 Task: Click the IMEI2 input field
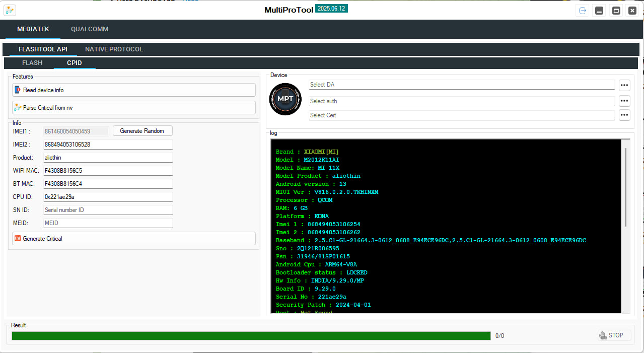pyautogui.click(x=108, y=145)
